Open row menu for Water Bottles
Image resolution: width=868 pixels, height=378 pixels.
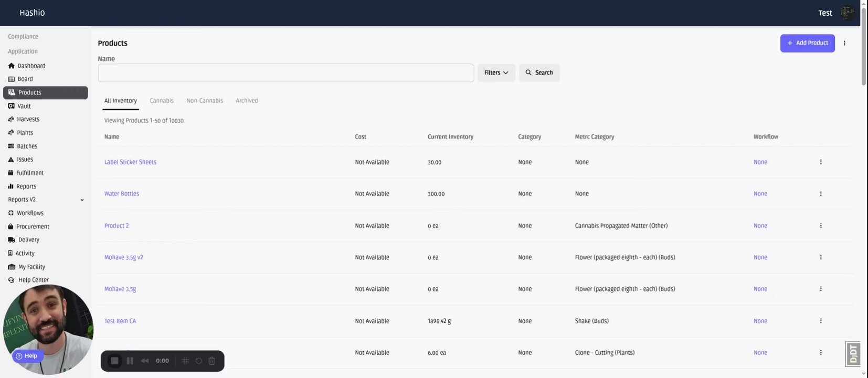[x=821, y=194]
